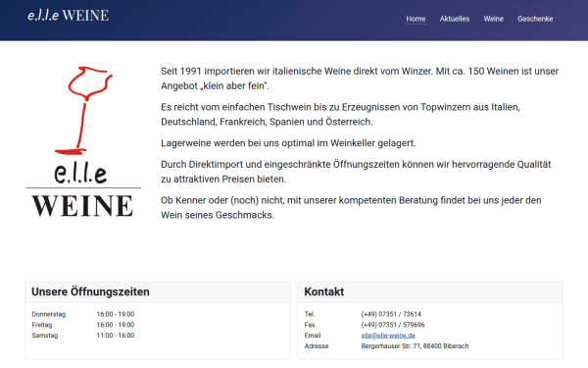Image resolution: width=588 pixels, height=368 pixels.
Task: Open the Home menu item
Action: click(x=416, y=19)
